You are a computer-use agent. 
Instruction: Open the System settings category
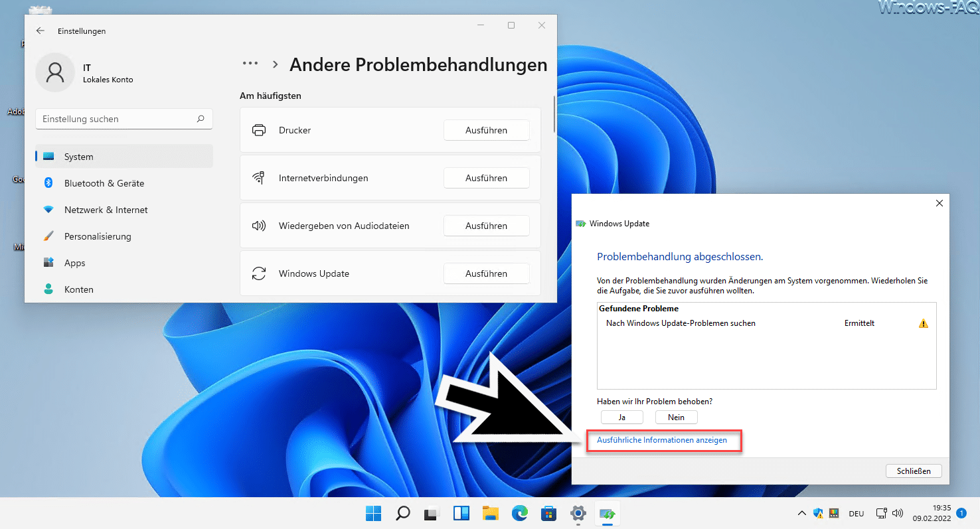[x=124, y=157]
